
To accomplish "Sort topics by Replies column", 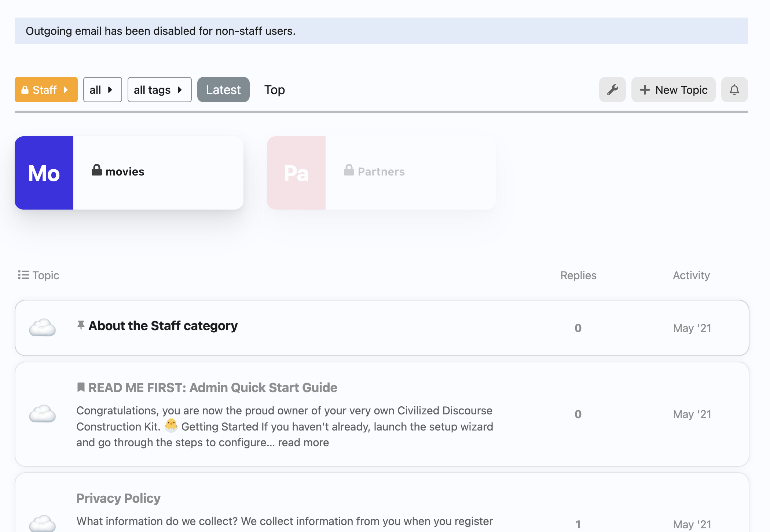I will 578,276.
